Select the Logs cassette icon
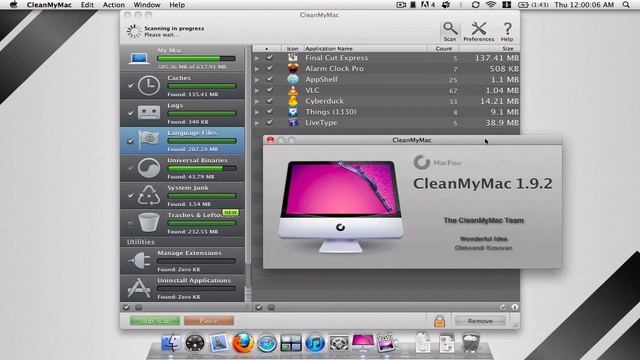 click(x=149, y=113)
